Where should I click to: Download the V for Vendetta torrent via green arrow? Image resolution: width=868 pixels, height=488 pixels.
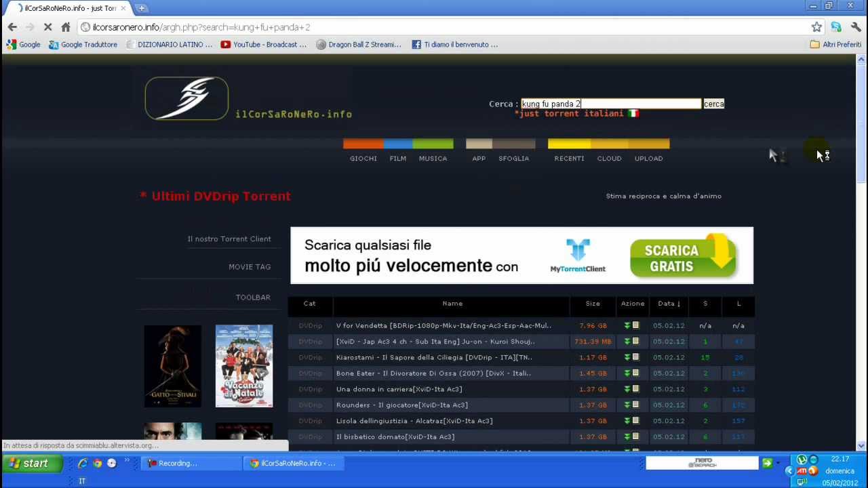coord(627,325)
